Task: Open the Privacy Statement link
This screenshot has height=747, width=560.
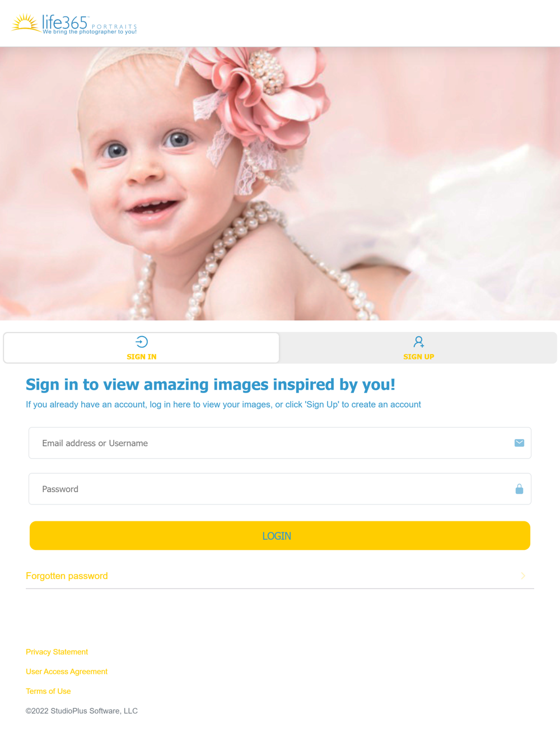Action: [x=57, y=652]
